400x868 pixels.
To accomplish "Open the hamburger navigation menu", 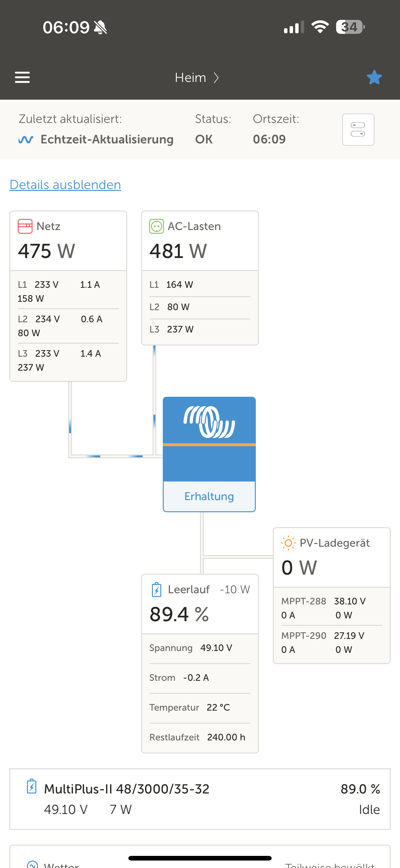I will [x=22, y=77].
